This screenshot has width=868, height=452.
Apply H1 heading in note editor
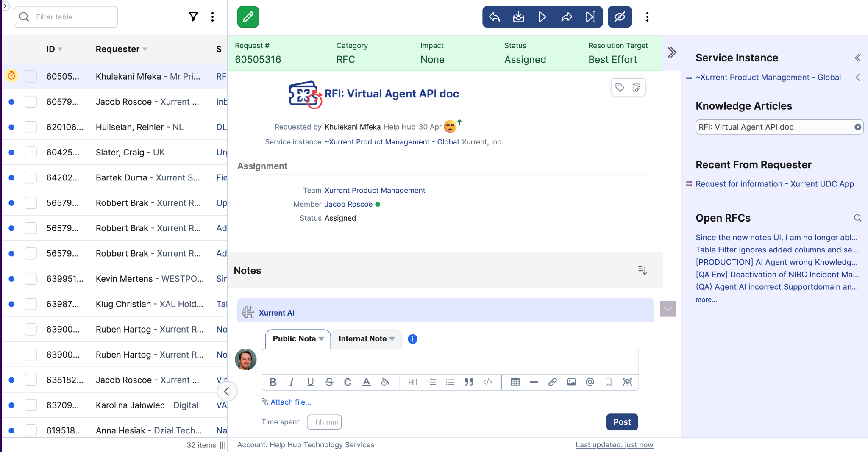tap(413, 382)
